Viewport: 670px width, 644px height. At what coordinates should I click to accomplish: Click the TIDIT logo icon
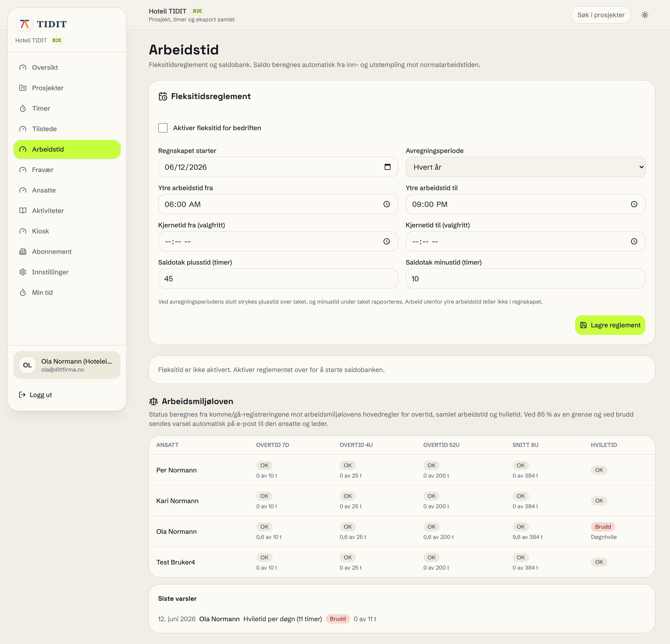[x=24, y=24]
